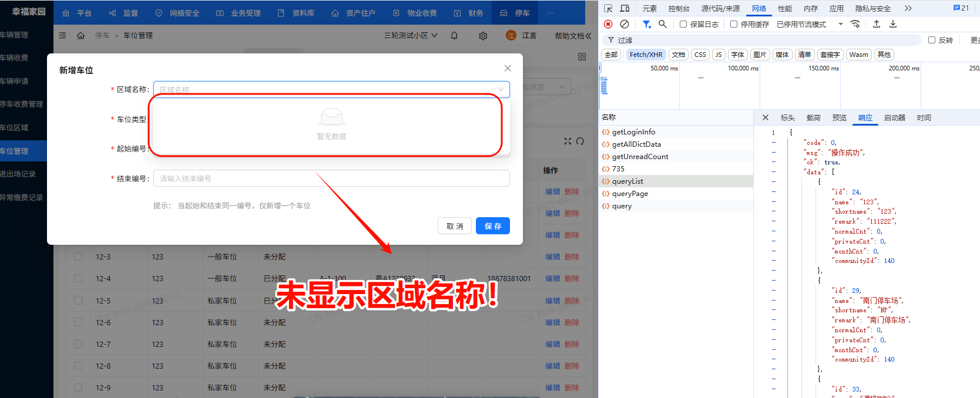The image size is (980, 398).
Task: Toggle the device toolbar icon in DevTools
Action: pos(625,8)
